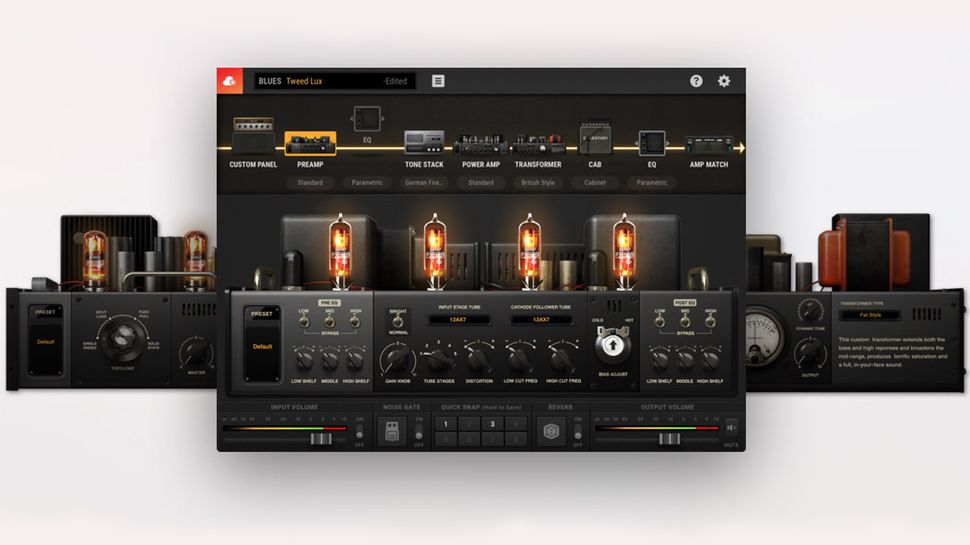Viewport: 970px width, 545px height.
Task: Select the EQ module before Tone Stack
Action: (367, 119)
